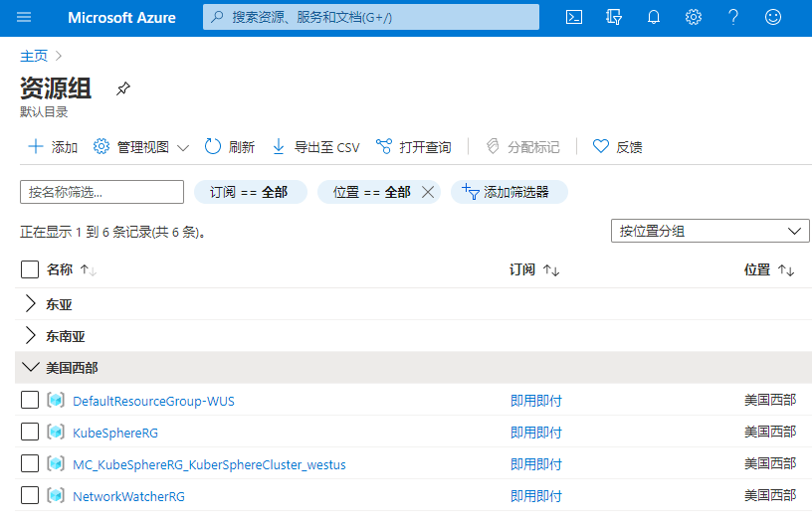This screenshot has width=812, height=525.
Task: Toggle the select-all checkbox in header
Action: pos(30,269)
